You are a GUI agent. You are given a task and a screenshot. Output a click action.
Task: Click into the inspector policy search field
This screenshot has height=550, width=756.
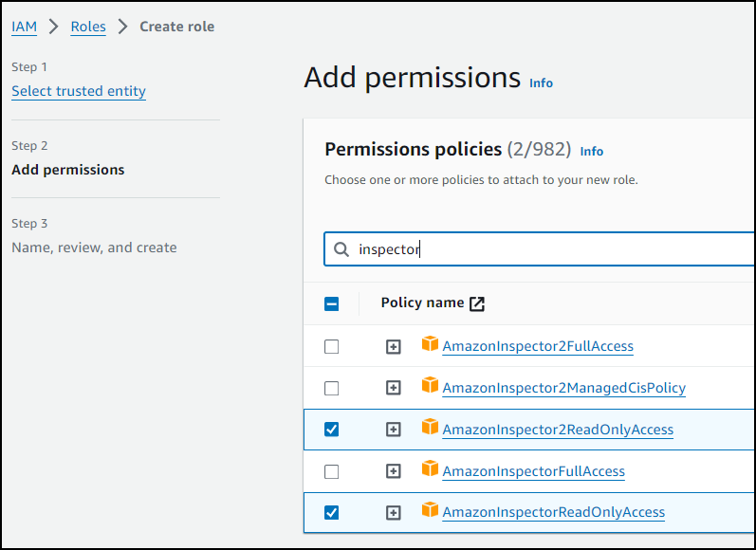pyautogui.click(x=550, y=249)
